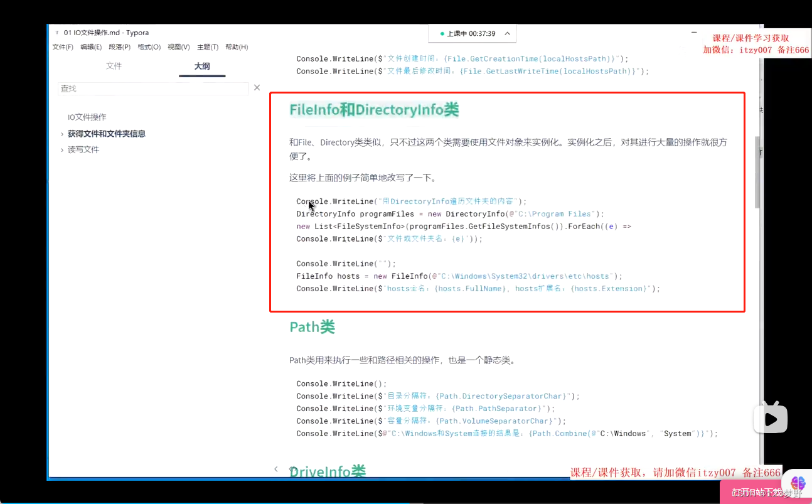812x504 pixels.
Task: Switch to the 文件 sidebar tab
Action: pos(114,65)
